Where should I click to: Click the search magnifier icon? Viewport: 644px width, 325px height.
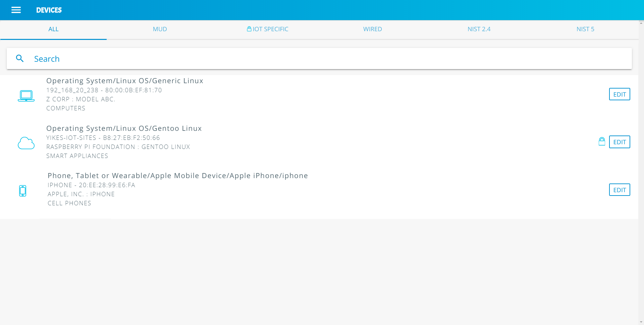pyautogui.click(x=20, y=58)
